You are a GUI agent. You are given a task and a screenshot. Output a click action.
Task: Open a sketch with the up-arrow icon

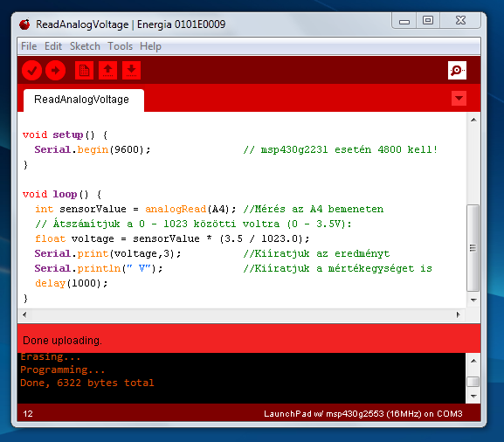(107, 71)
